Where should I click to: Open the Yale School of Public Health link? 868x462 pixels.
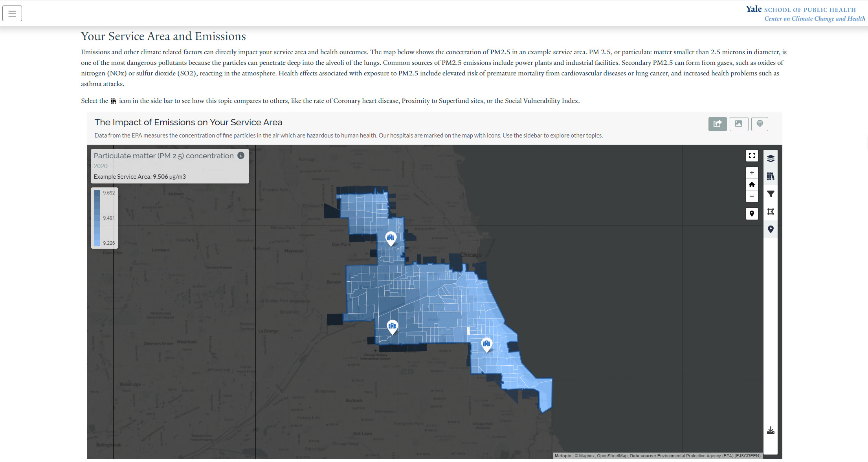(801, 9)
